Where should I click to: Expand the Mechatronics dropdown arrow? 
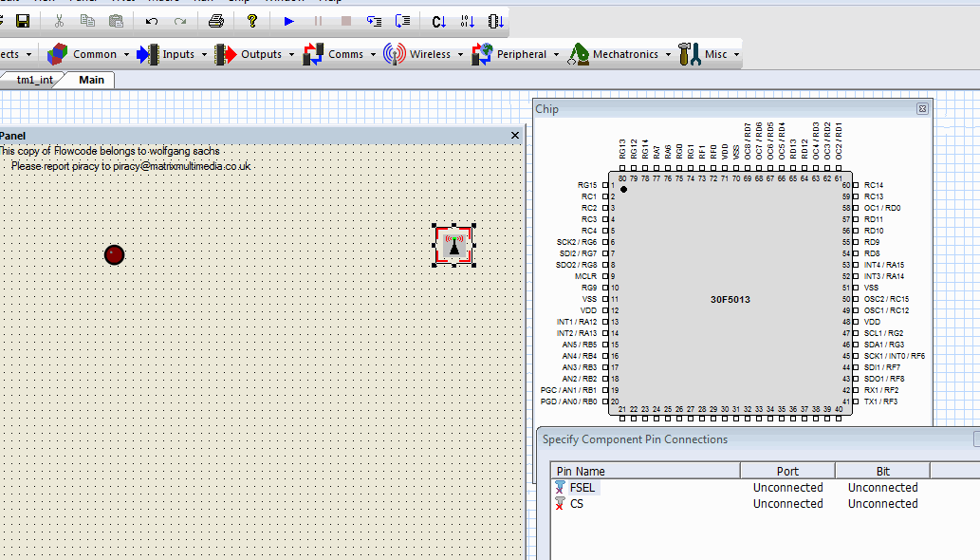coord(668,54)
